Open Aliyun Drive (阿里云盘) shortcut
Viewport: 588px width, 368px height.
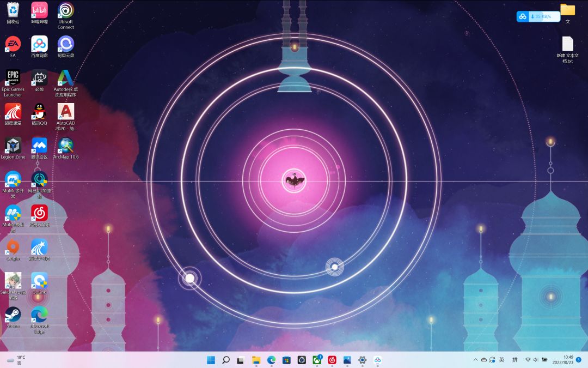coord(66,47)
